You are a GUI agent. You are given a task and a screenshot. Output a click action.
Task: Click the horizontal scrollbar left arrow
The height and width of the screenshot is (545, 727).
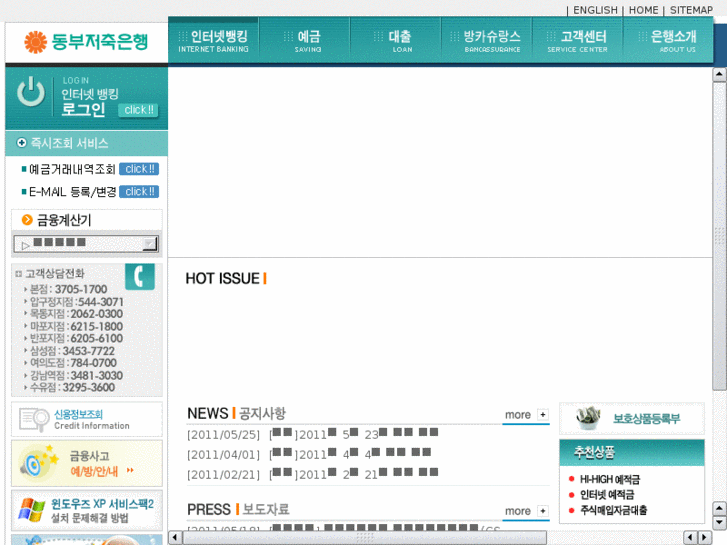pos(175,538)
